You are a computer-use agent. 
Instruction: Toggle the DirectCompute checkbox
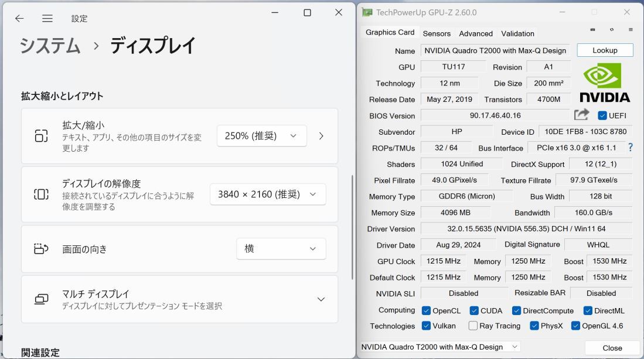(x=516, y=310)
